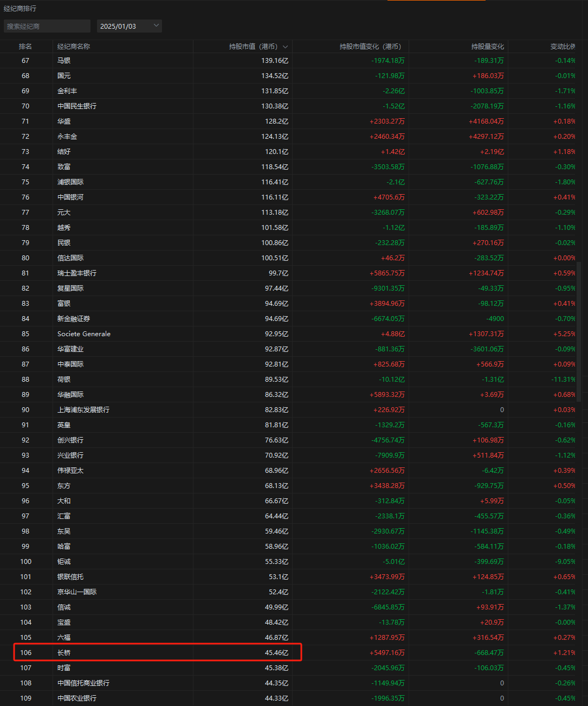This screenshot has height=706, width=588.
Task: Select broker 大和
Action: pos(64,501)
